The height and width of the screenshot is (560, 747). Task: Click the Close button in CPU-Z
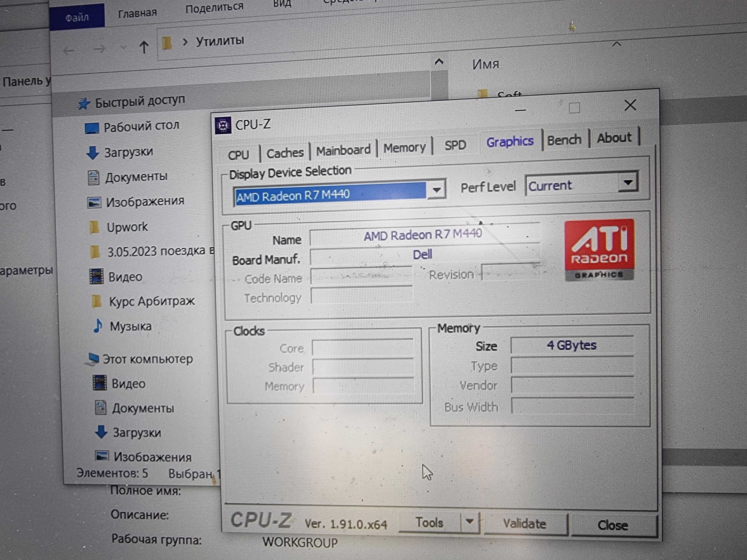[613, 525]
